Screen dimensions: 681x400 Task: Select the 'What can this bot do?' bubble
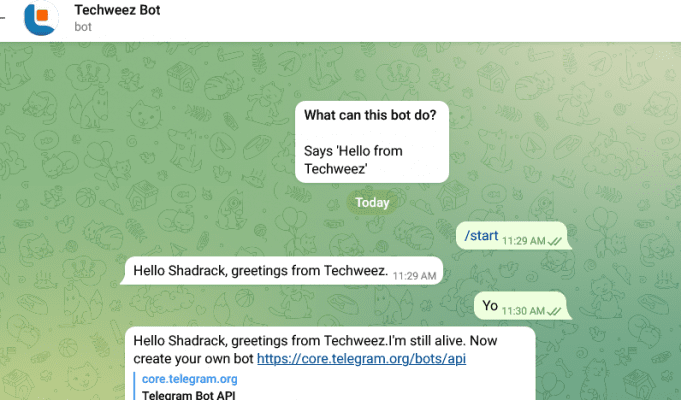pos(372,142)
